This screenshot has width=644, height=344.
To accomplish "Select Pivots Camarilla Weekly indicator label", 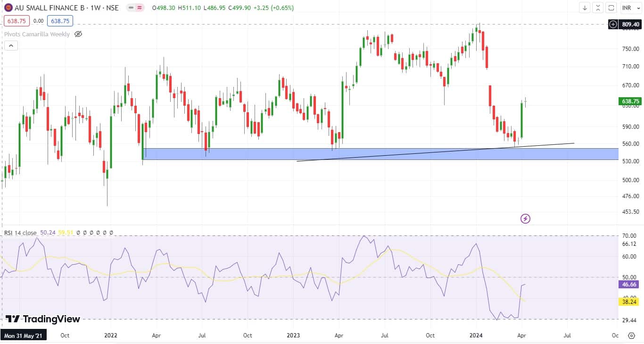I will (37, 34).
